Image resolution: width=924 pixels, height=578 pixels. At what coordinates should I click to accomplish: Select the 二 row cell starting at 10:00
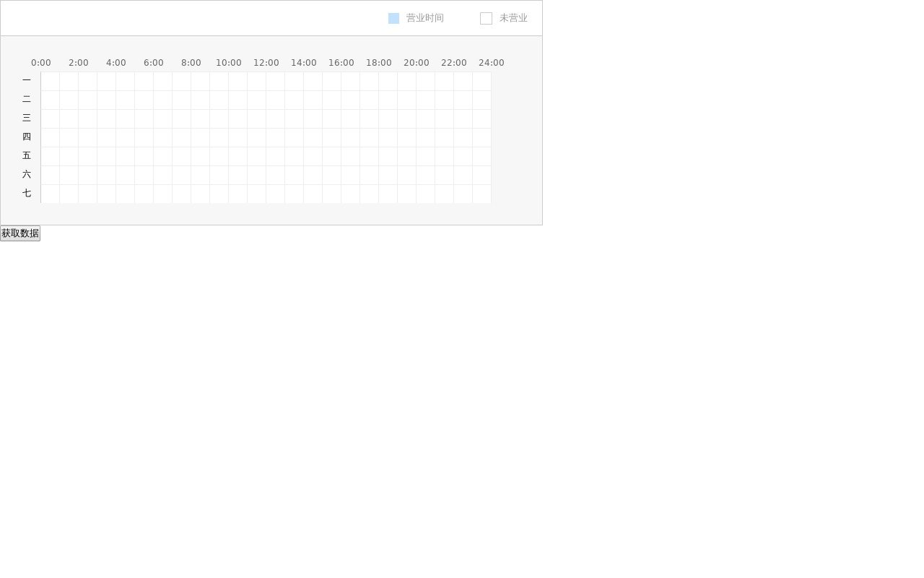click(x=238, y=100)
